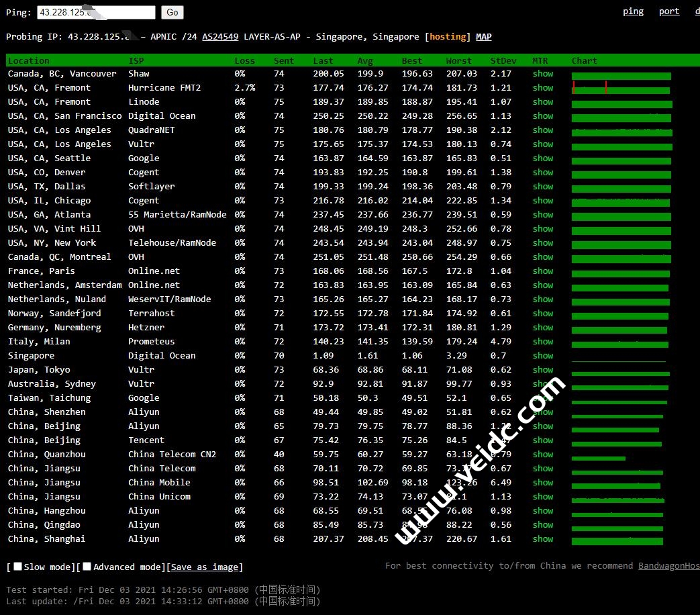Viewport: 700px width, 615px height.
Task: Show MTR for Jiangsu China Unicom
Action: point(543,497)
